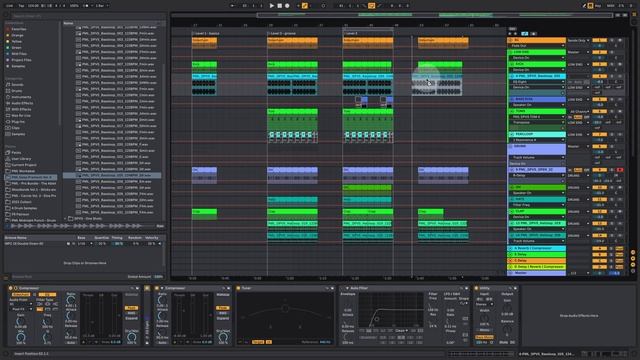Toggle the Arrangement Loop switch
The height and width of the screenshot is (360, 640).
[371, 6]
